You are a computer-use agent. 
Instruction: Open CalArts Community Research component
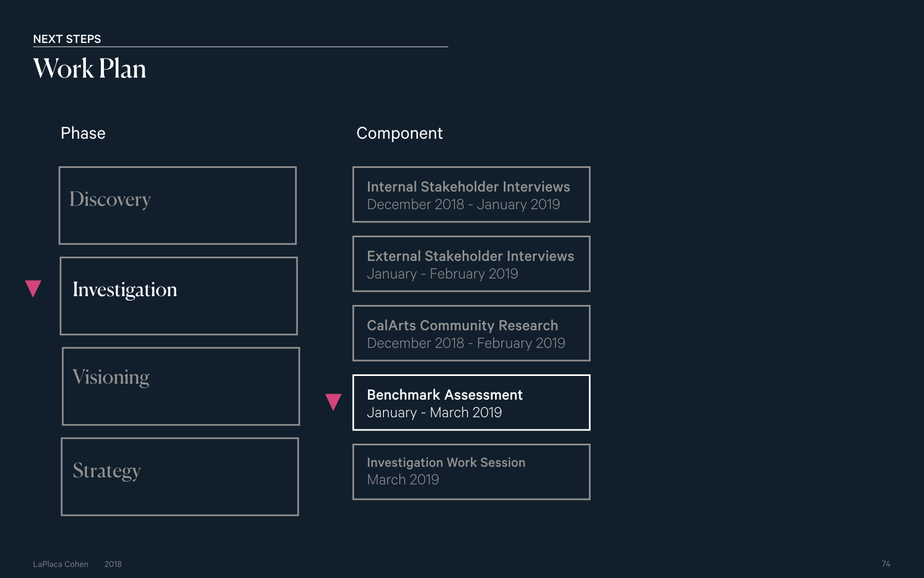click(471, 333)
